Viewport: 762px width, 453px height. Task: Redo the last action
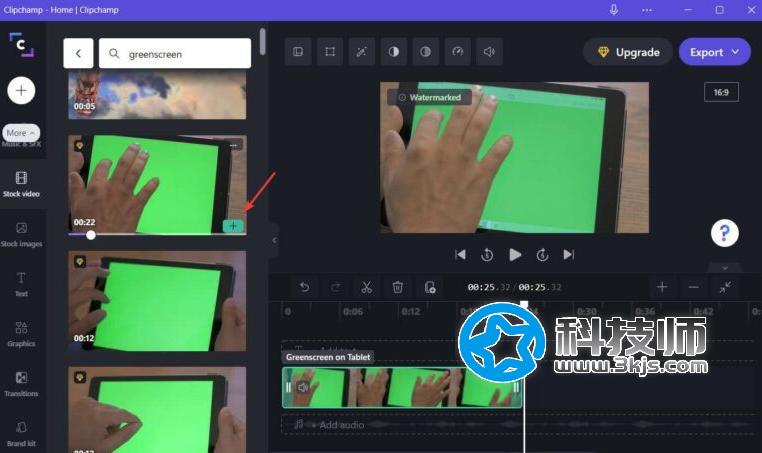pos(335,287)
